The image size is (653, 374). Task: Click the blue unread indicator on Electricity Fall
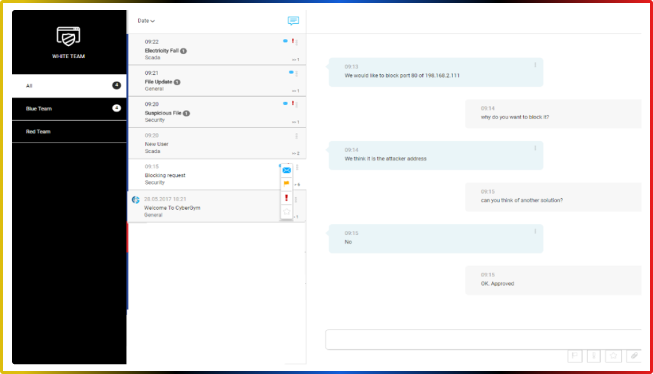coord(285,41)
